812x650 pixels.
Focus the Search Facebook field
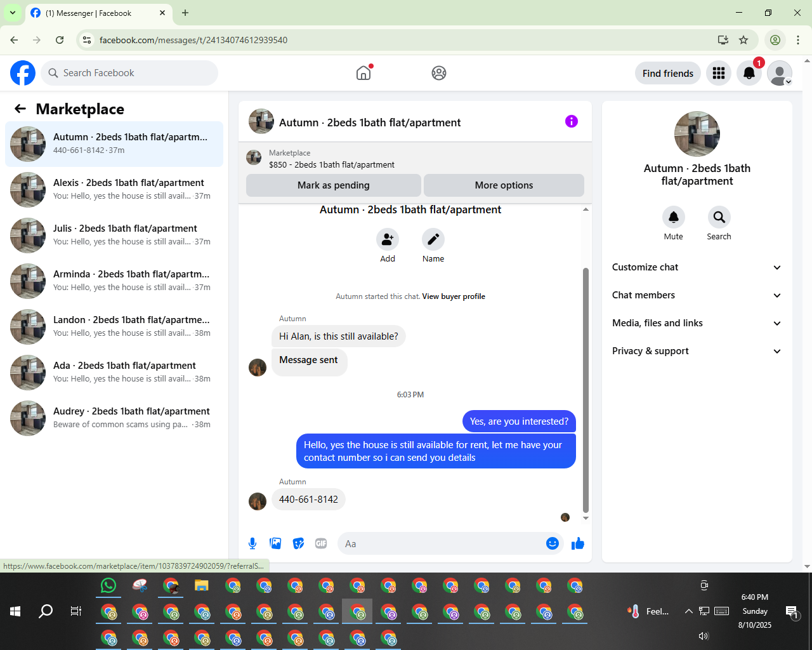click(x=129, y=73)
